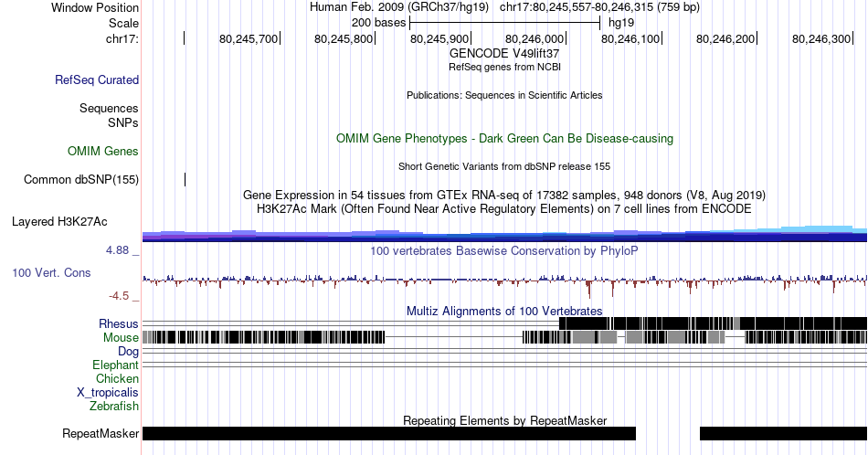Screen dimensions: 868x455
Task: Click Short Genetic Variants from dbSNP title
Action: click(504, 166)
